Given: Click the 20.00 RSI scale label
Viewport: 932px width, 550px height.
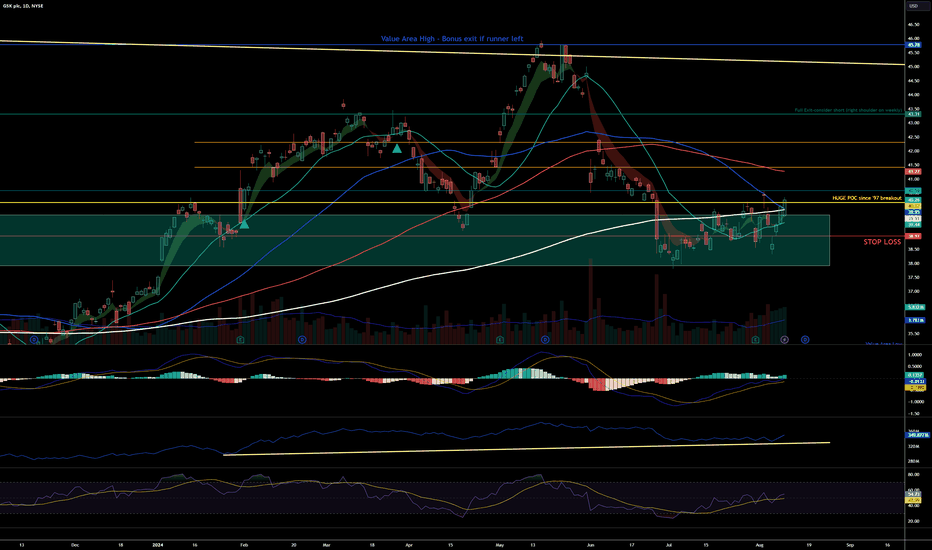Looking at the screenshot, I should [913, 521].
